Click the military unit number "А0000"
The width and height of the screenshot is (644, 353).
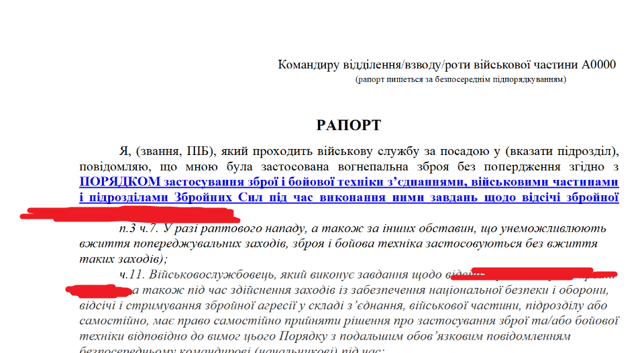click(599, 65)
